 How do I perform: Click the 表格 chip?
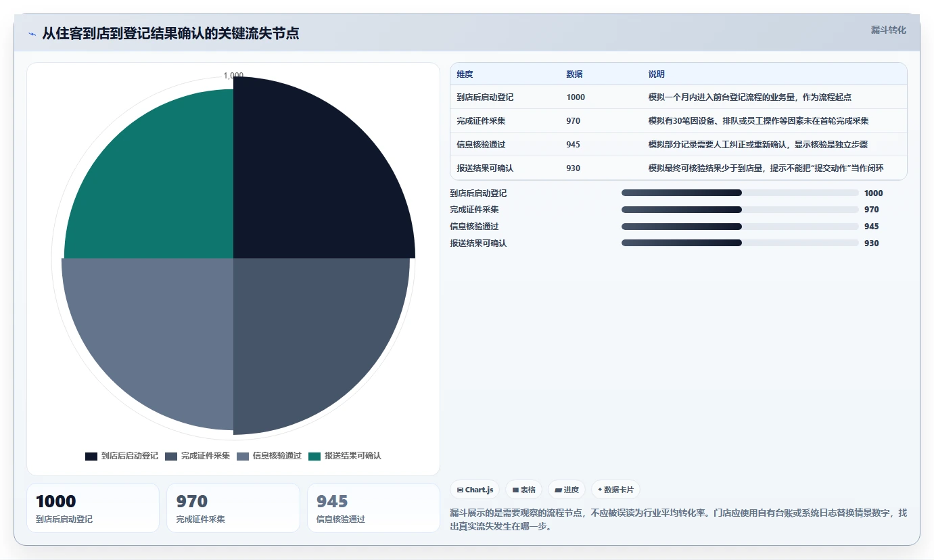coord(524,490)
